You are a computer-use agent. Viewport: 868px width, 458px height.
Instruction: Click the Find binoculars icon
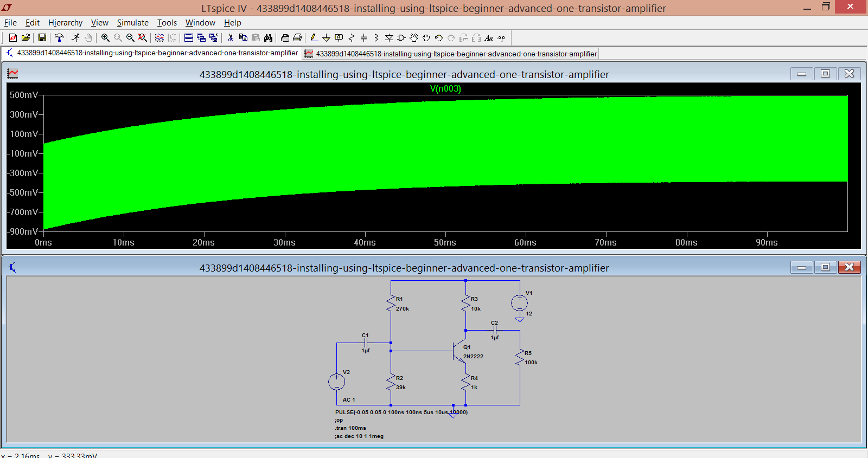tap(268, 38)
